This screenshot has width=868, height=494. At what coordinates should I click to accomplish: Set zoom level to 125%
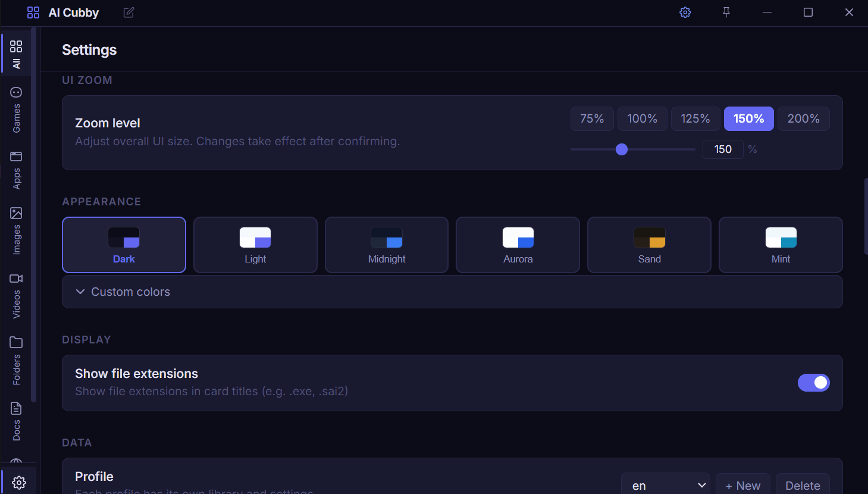[x=695, y=118]
